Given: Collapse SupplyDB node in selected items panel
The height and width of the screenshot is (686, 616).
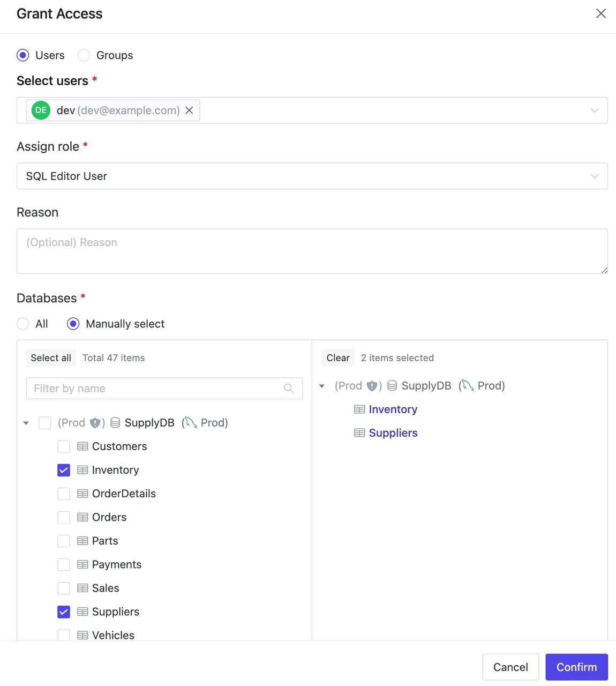Looking at the screenshot, I should [x=322, y=386].
